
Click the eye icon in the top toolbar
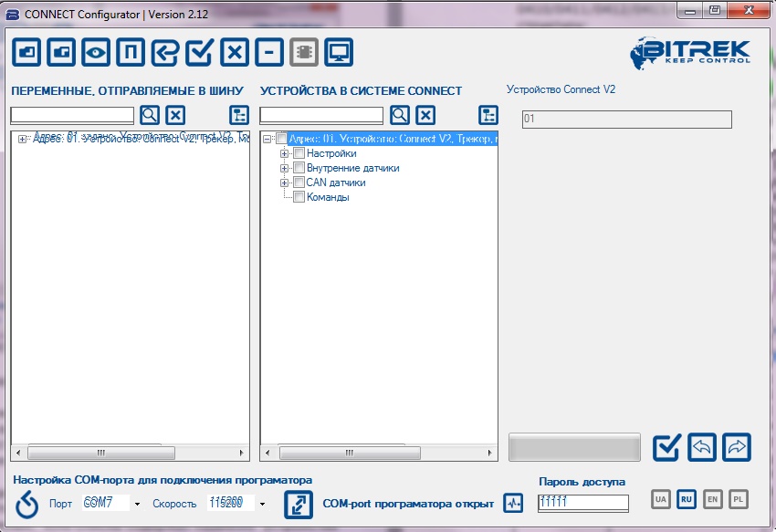click(x=95, y=53)
